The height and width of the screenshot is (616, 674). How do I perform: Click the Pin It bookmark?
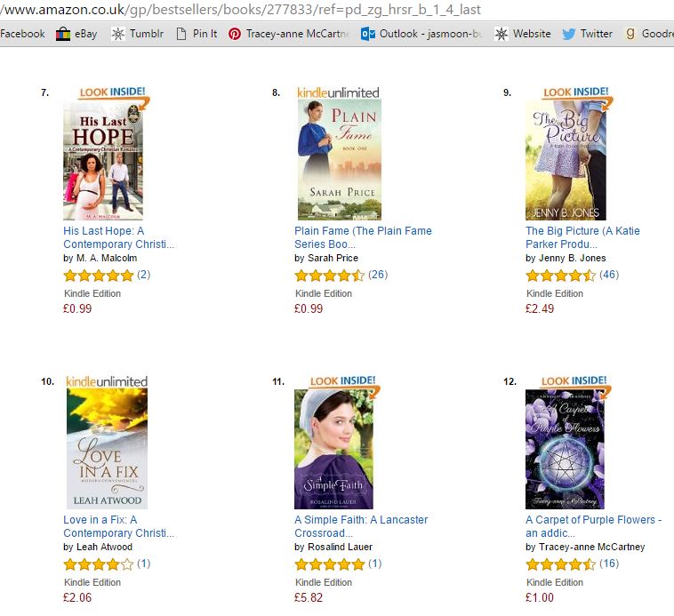(197, 34)
